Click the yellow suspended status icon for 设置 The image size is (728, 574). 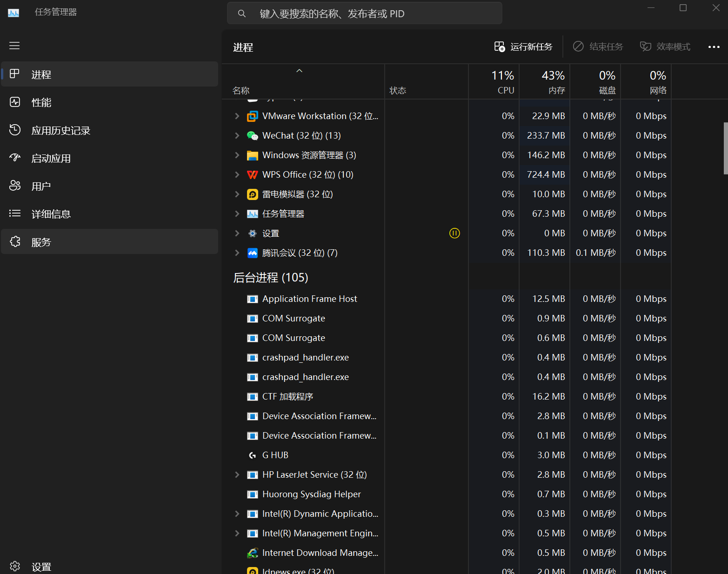[x=454, y=233]
